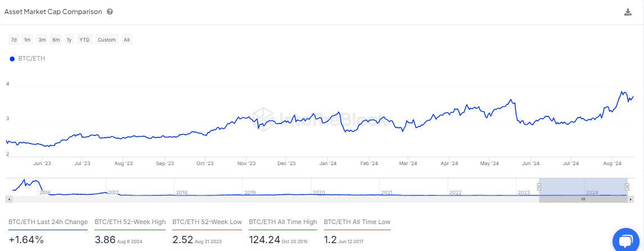Click the help question mark icon
Image resolution: width=644 pixels, height=251 pixels.
pos(109,12)
